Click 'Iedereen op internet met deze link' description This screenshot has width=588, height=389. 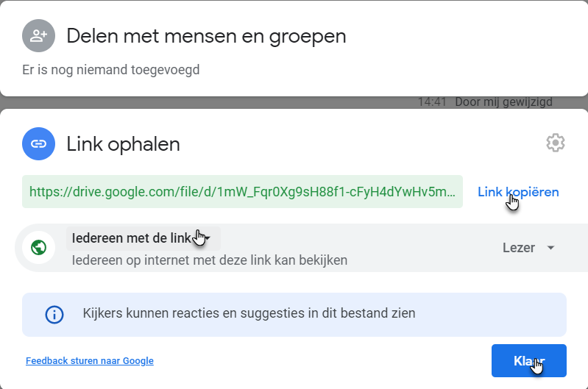point(210,260)
